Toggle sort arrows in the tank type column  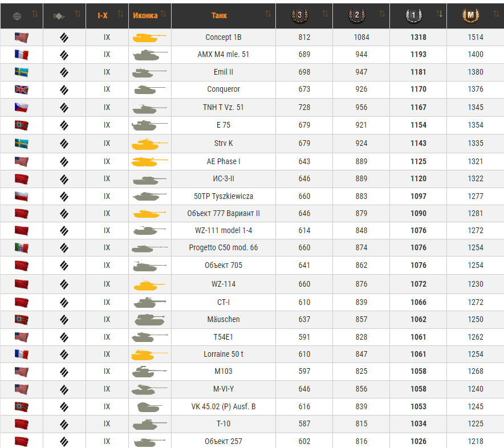click(78, 14)
